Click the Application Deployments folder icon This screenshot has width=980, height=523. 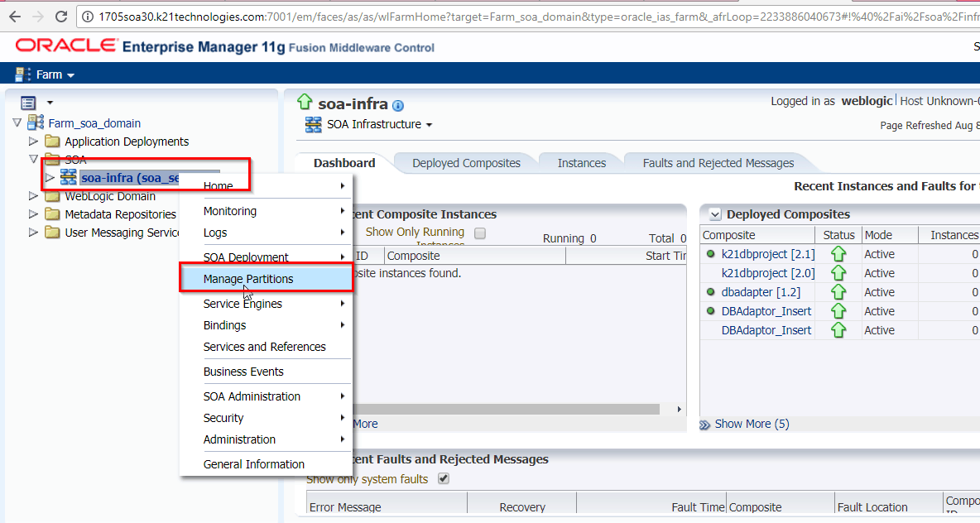point(52,142)
